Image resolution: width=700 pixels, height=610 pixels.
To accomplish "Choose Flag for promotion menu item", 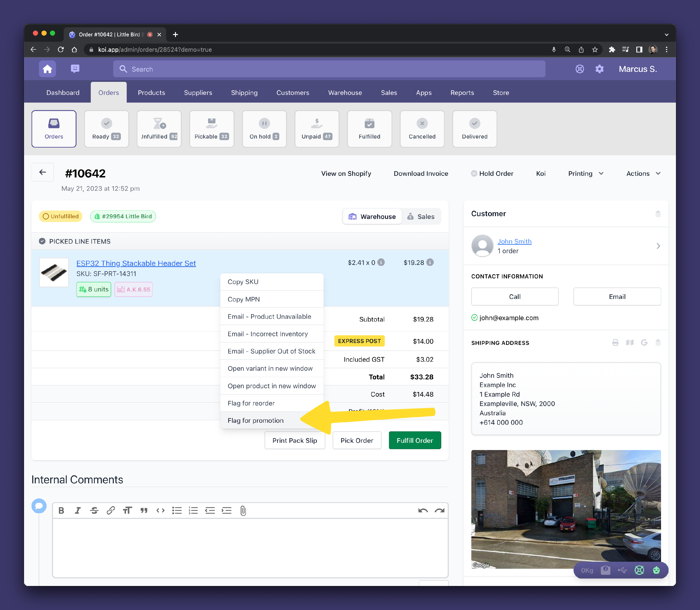I will [255, 420].
